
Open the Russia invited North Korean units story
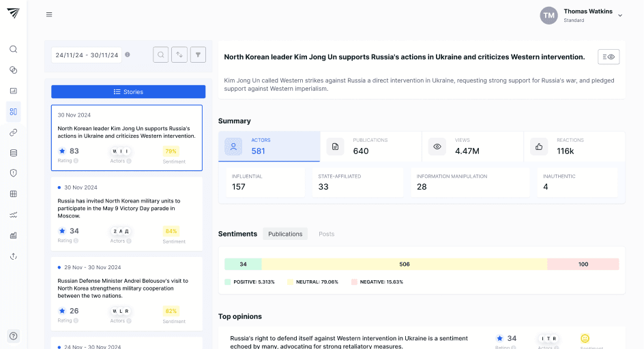pyautogui.click(x=127, y=209)
